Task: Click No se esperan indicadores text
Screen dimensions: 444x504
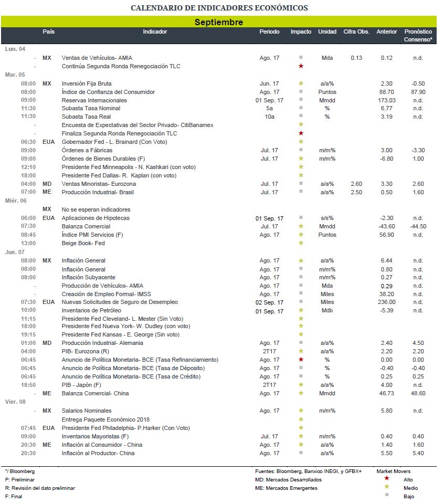Action: [96, 209]
